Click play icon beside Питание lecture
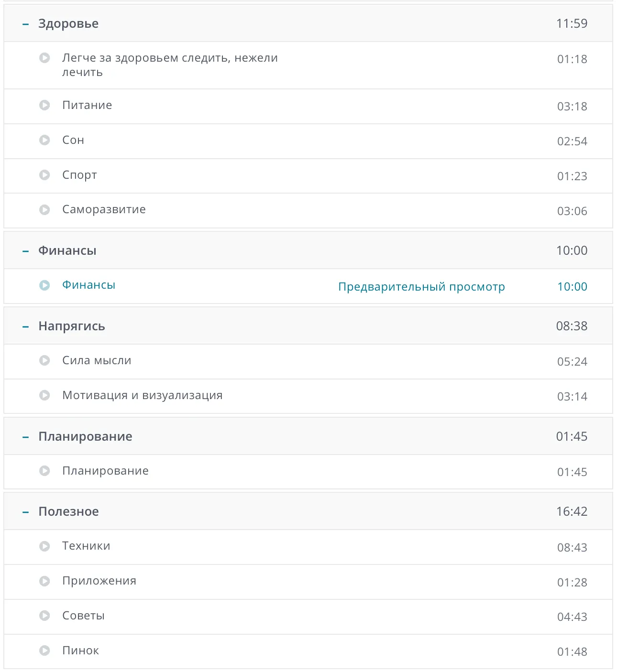The image size is (617, 672). point(44,105)
